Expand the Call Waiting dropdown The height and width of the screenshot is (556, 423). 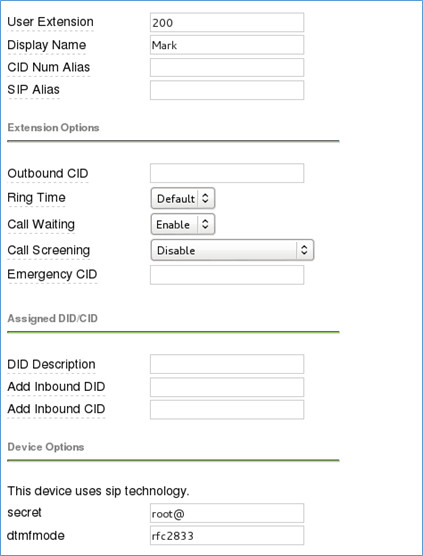(183, 224)
